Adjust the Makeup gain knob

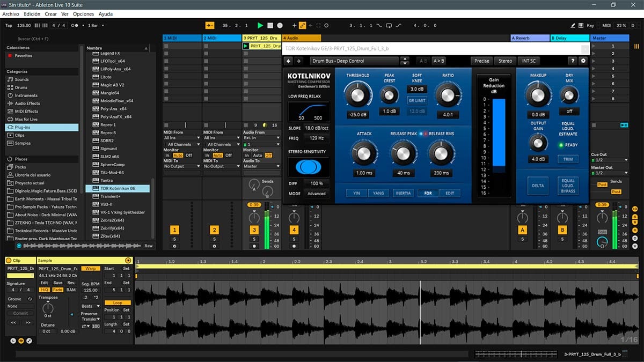537,95
